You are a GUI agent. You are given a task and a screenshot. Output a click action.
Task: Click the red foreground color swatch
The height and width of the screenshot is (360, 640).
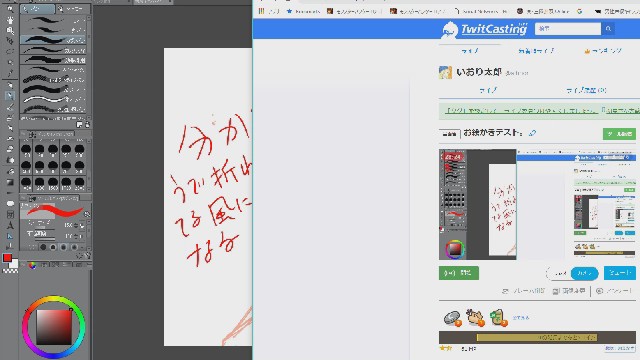(7, 258)
